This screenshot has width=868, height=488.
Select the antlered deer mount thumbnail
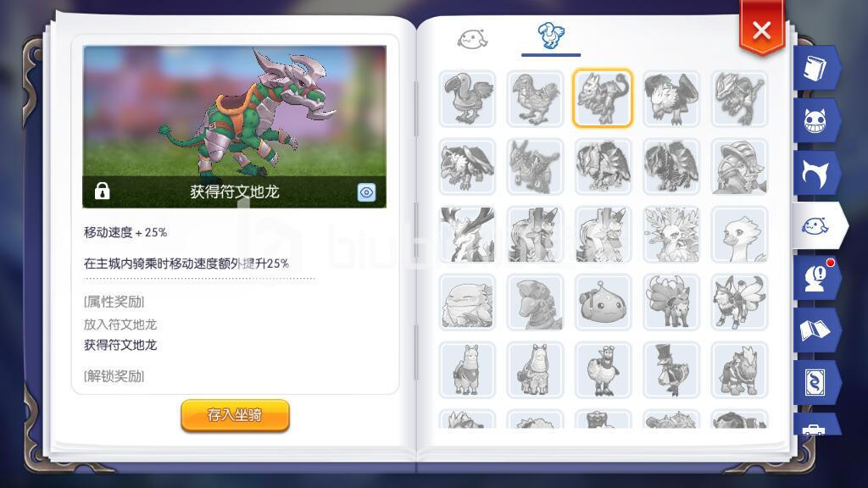coord(467,234)
